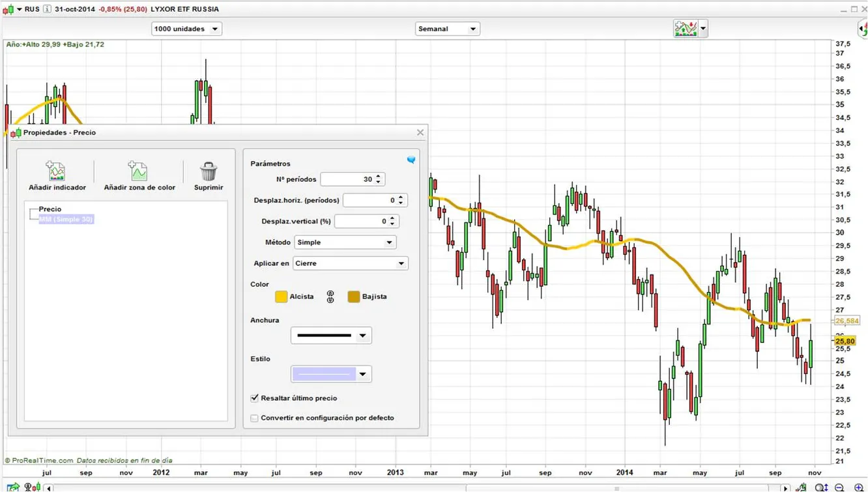
Task: Click the blue help bubble in Parámetros
Action: [x=411, y=160]
